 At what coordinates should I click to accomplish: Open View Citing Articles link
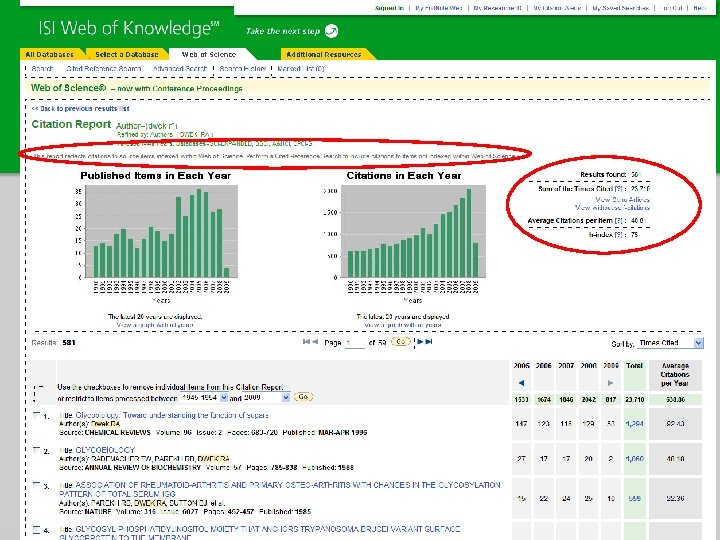tap(622, 199)
